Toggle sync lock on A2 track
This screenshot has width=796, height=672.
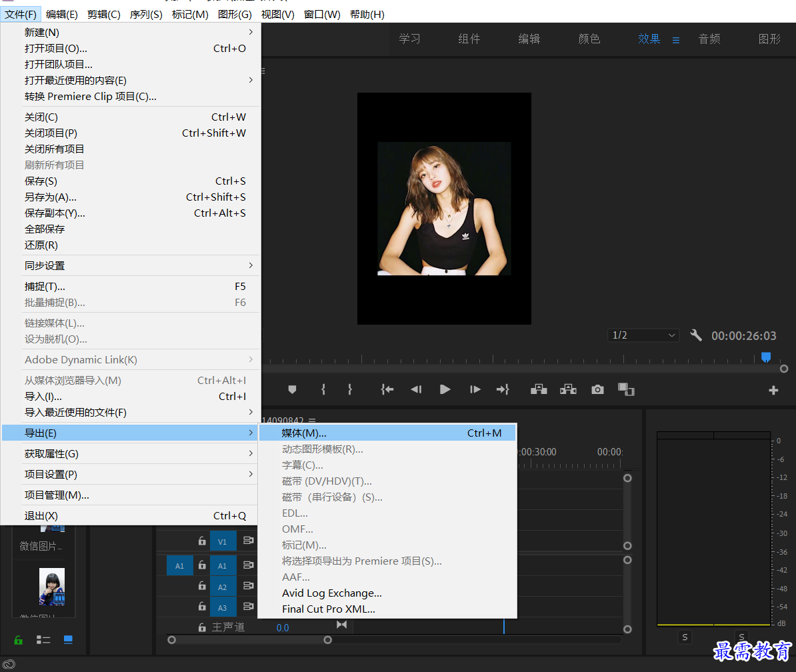coord(248,586)
